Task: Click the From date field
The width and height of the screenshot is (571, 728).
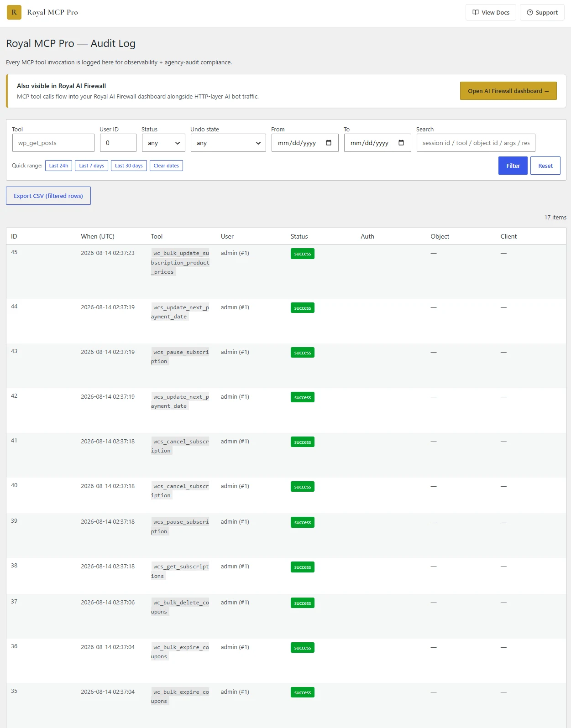Action: [x=305, y=143]
